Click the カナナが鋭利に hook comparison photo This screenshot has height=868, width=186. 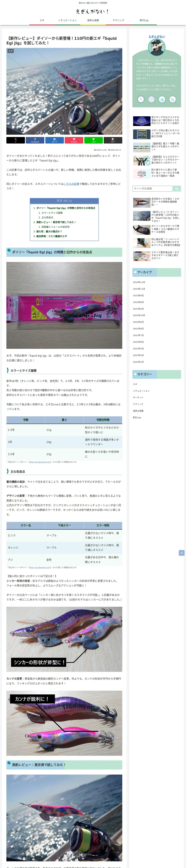coord(64,723)
